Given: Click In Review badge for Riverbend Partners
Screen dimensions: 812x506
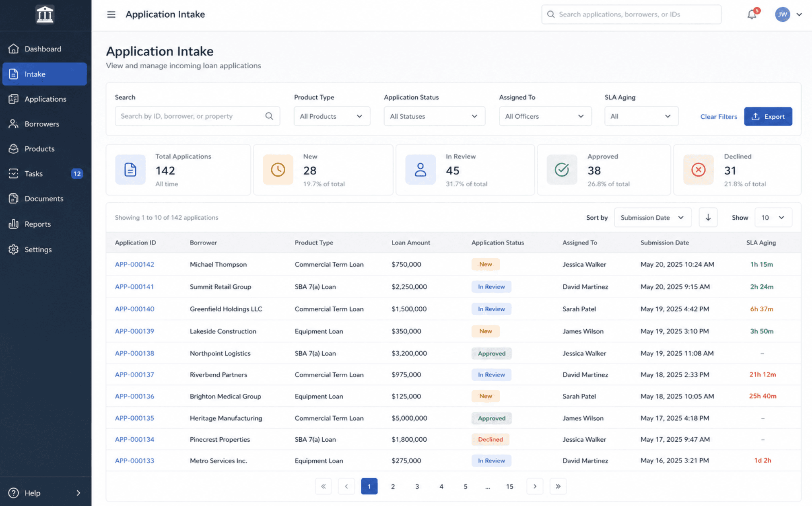Looking at the screenshot, I should pos(491,374).
